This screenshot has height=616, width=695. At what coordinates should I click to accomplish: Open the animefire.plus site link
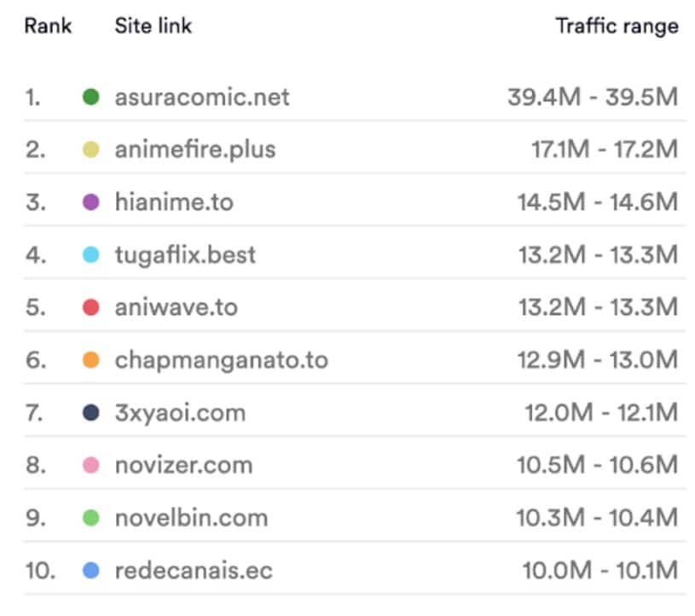click(195, 149)
